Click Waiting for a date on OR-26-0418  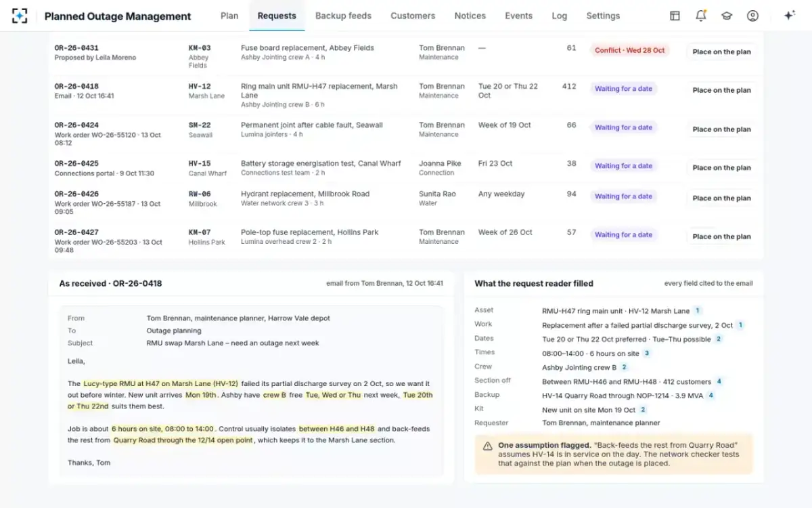(x=623, y=89)
